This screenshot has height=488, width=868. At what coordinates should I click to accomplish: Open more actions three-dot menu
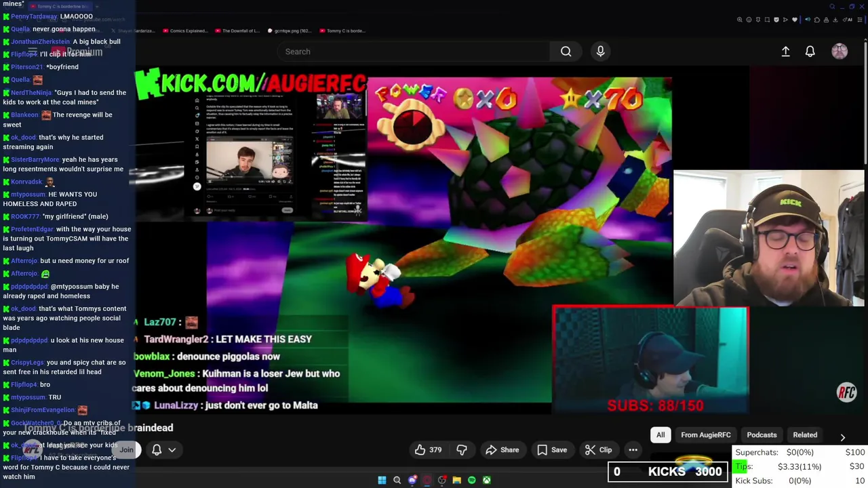[633, 449]
